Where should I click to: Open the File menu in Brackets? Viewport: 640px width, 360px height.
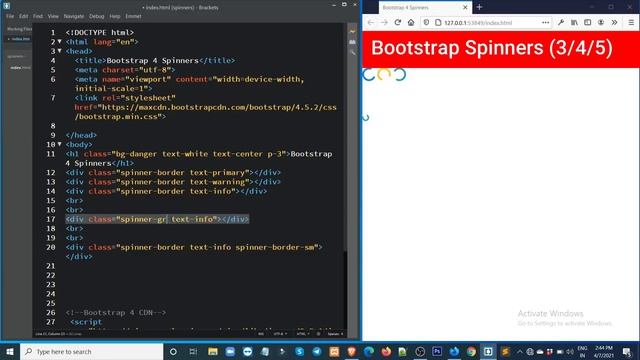click(10, 16)
